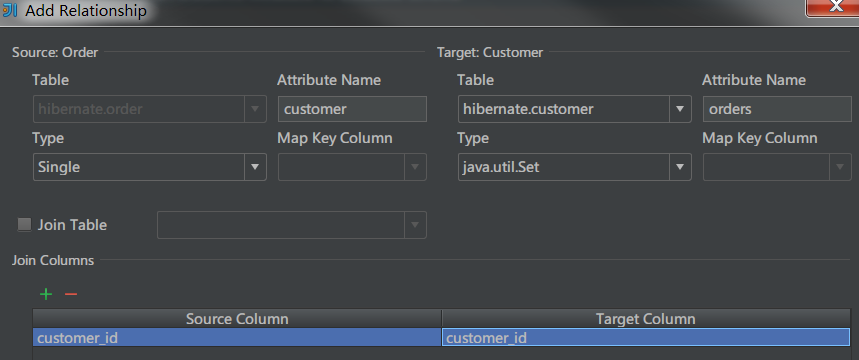Remove join column with red minus icon
The image size is (859, 360).
coord(71,294)
